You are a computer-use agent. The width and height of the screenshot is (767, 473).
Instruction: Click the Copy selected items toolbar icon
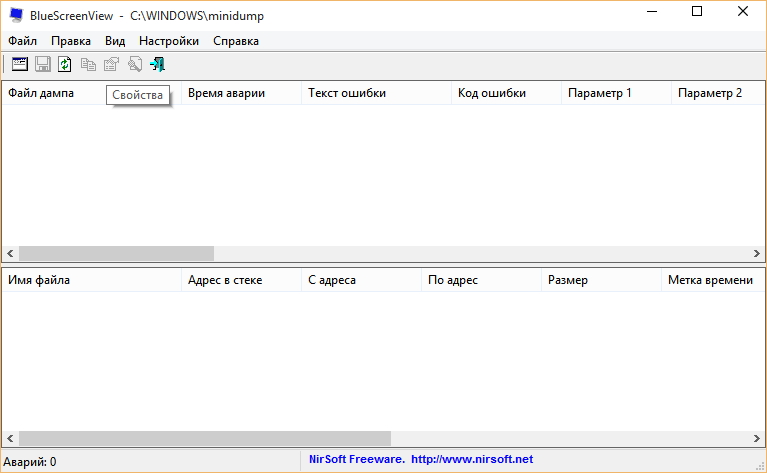click(88, 64)
